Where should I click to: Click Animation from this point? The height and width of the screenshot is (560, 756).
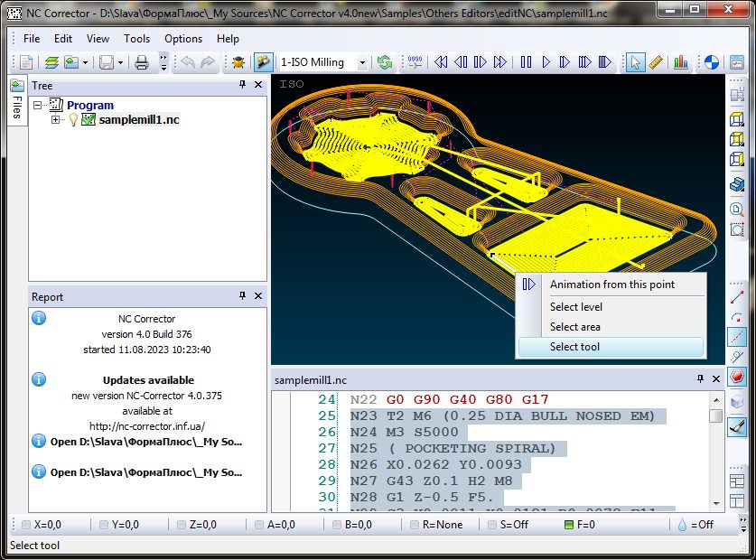click(611, 285)
